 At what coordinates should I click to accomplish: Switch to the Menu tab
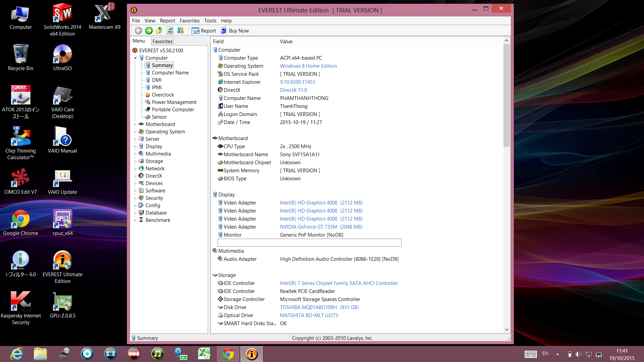(139, 41)
